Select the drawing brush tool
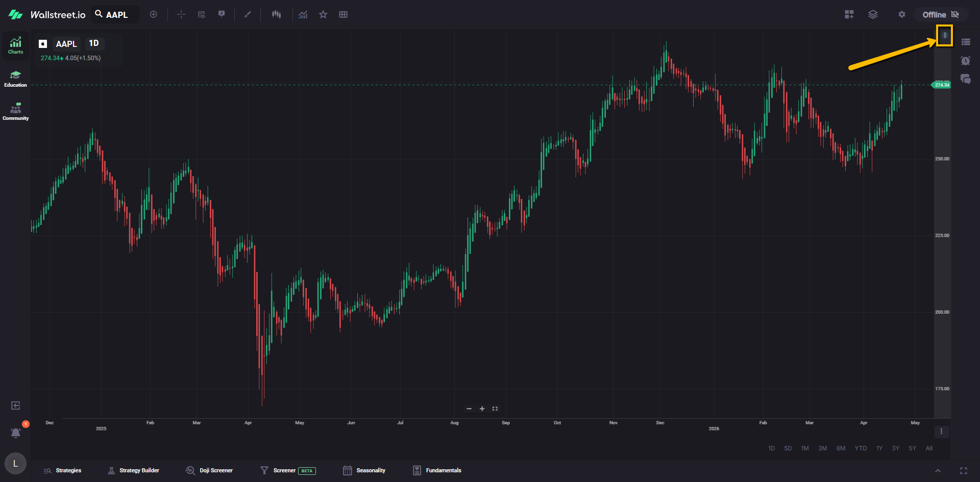The height and width of the screenshot is (482, 980). click(248, 14)
